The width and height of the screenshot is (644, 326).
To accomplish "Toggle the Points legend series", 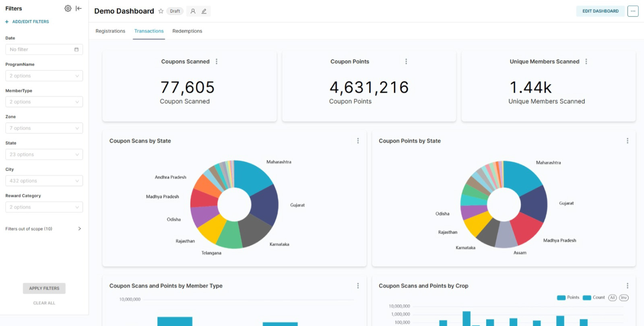I will pos(568,298).
